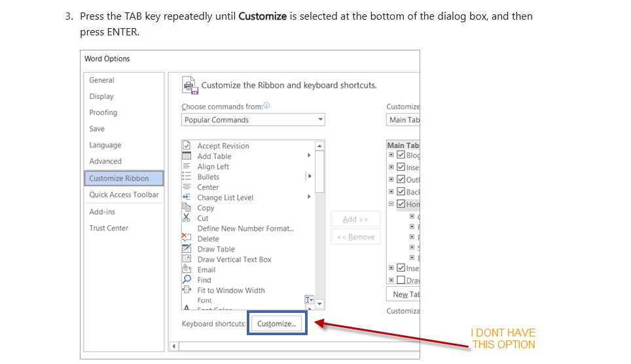Toggle the Insert checkbox directly below Blog
The width and height of the screenshot is (631, 364).
tap(401, 167)
